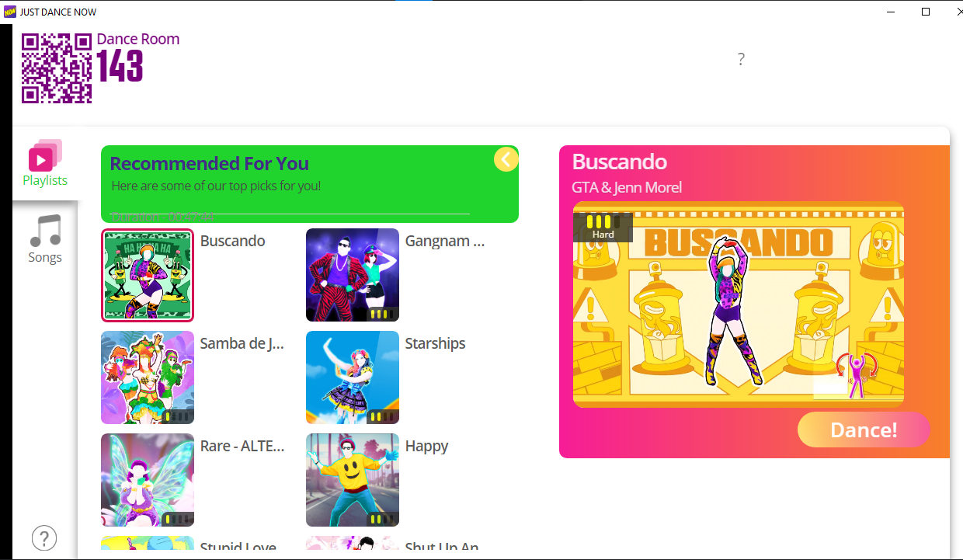Click the playlist duration progress line
963x560 pixels.
click(290, 214)
